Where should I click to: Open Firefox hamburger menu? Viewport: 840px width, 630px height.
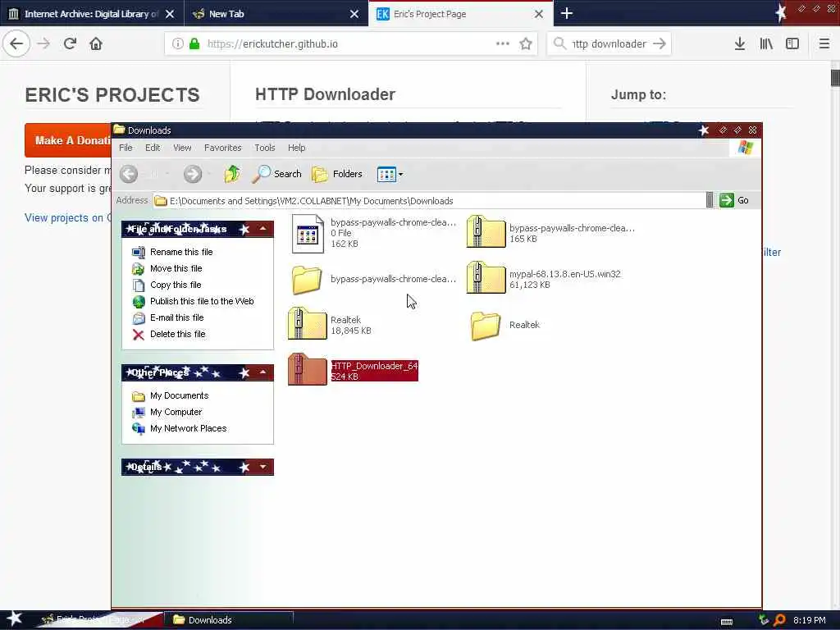click(824, 43)
